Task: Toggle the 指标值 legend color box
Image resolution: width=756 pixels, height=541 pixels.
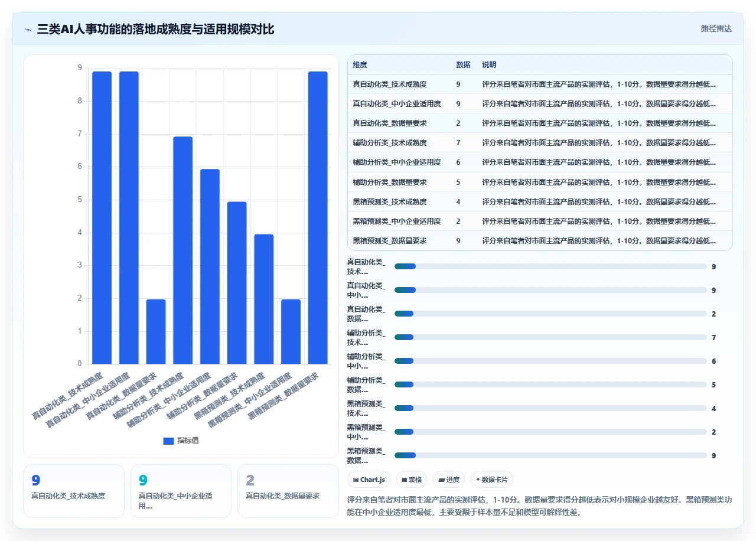Action: point(168,441)
